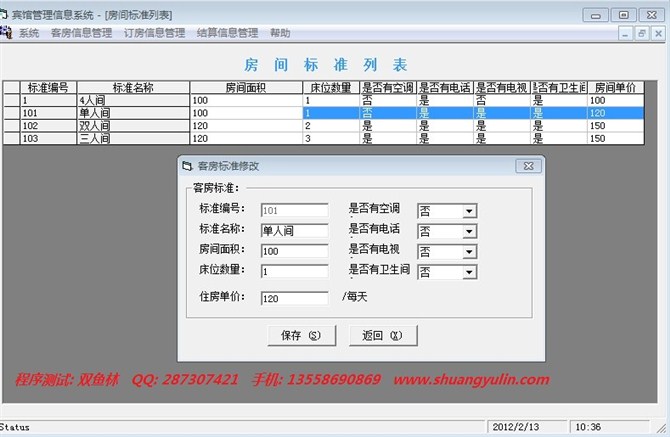Click the bed count 2 cell
The image size is (670, 437).
tap(331, 126)
